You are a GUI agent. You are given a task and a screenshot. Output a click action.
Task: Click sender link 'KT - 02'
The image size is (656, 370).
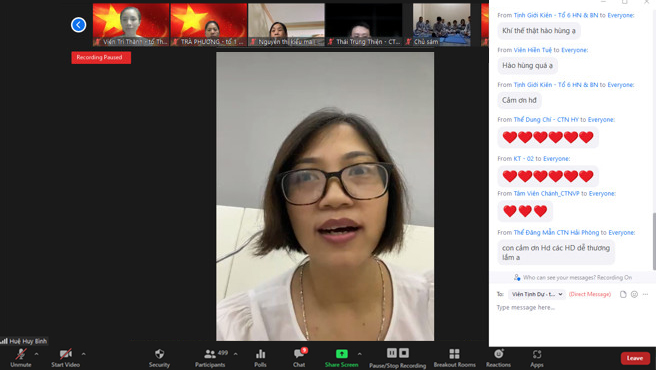pos(523,159)
